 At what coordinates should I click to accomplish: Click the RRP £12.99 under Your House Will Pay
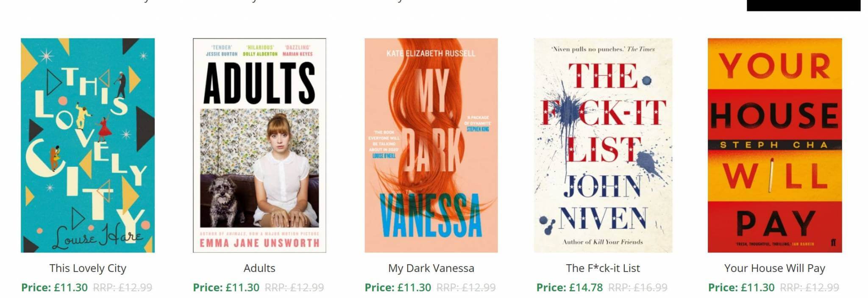(810, 288)
